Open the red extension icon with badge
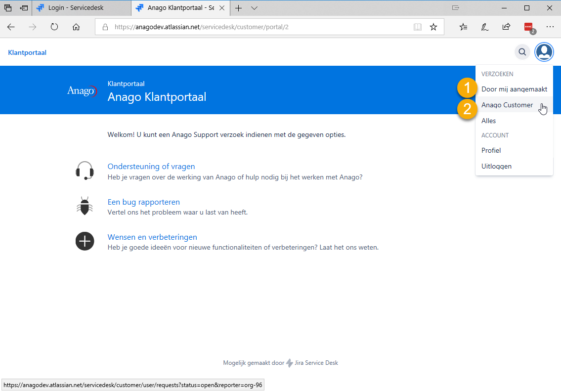This screenshot has height=392, width=561. [529, 28]
